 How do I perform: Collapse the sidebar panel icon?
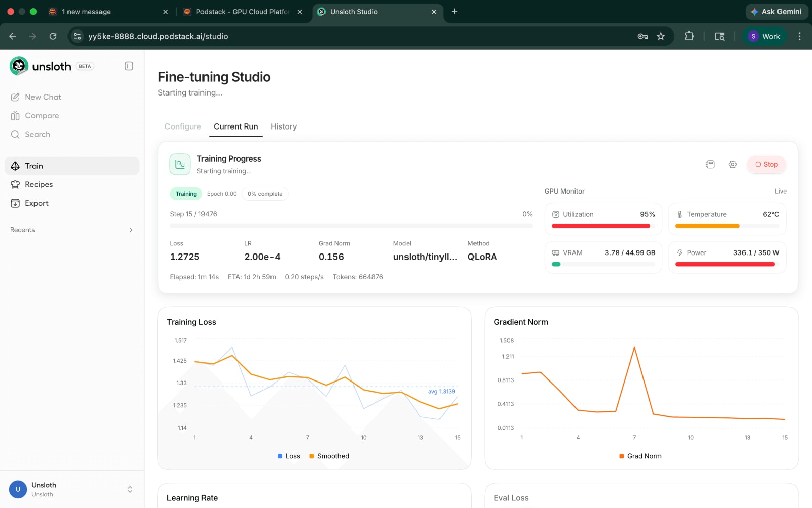click(129, 66)
